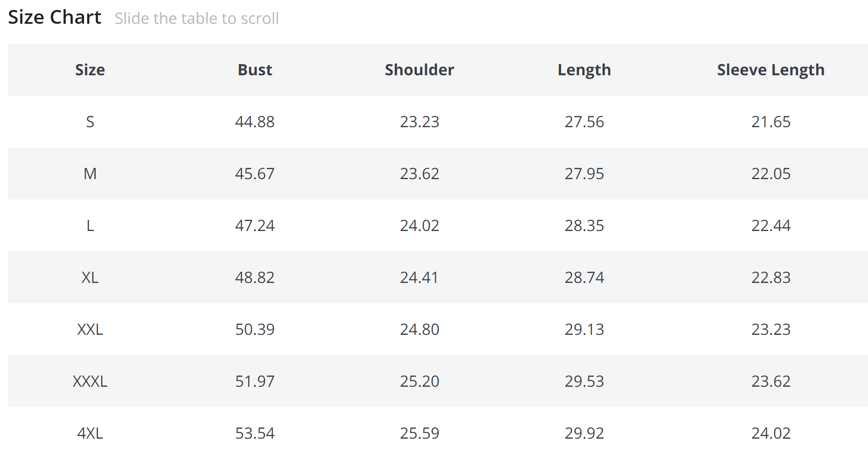Viewport: 868px width, 459px height.
Task: Click the Size Chart heading
Action: (x=55, y=18)
